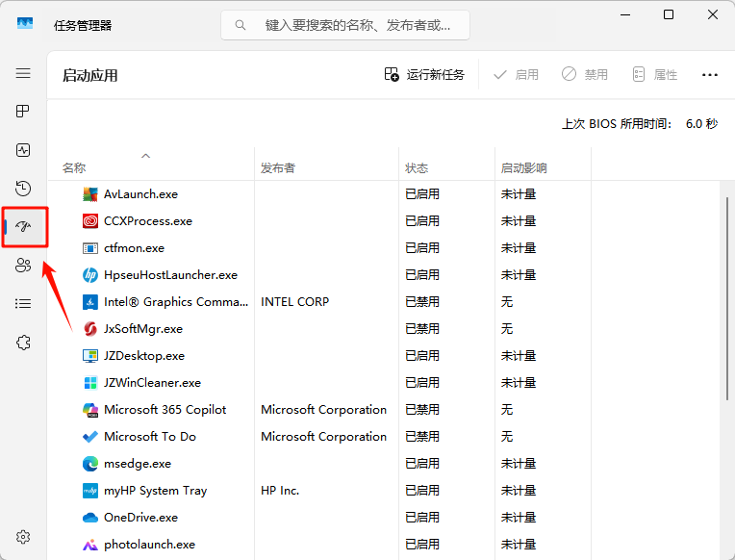The width and height of the screenshot is (735, 560).
Task: Select the JZWinCleaner.exe row name
Action: [152, 383]
